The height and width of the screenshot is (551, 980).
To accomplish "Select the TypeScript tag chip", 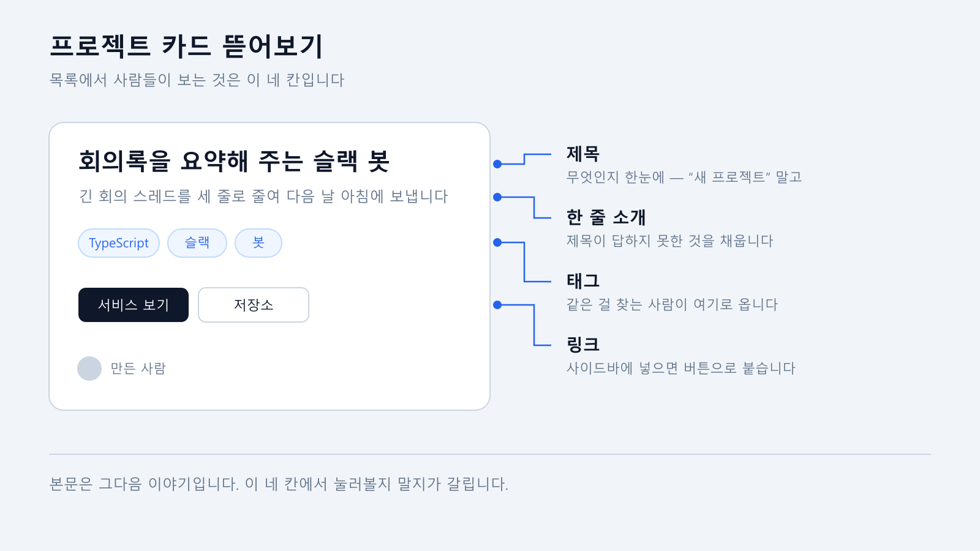I will (x=119, y=243).
